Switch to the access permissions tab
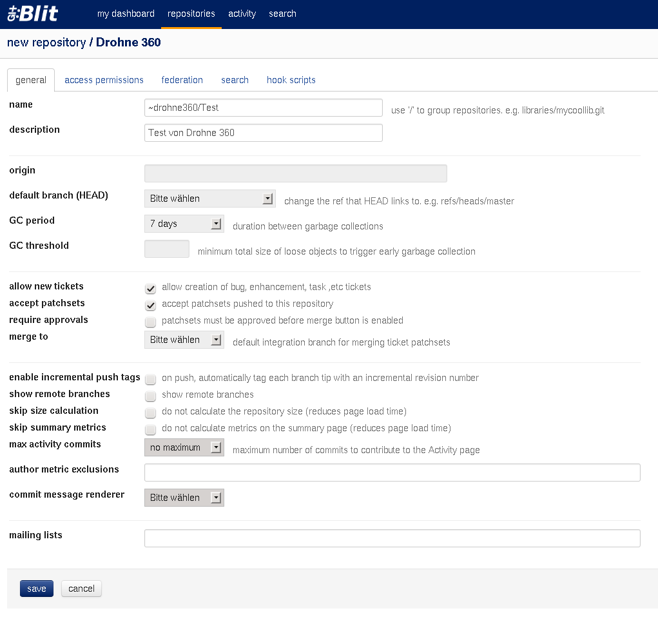658x644 pixels. point(104,80)
